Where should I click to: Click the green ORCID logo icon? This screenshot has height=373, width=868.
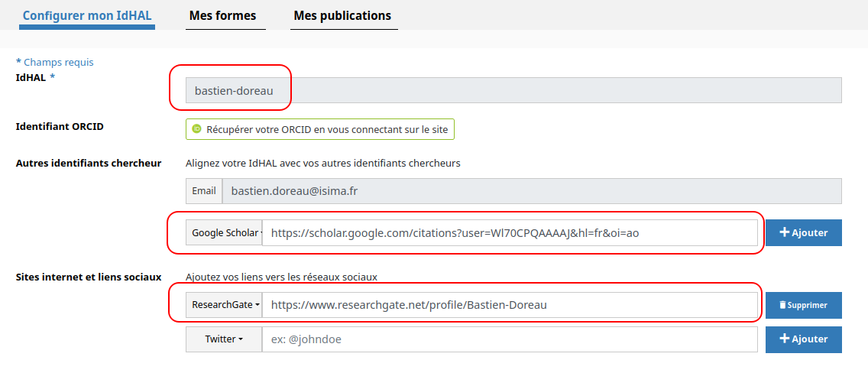(x=196, y=129)
